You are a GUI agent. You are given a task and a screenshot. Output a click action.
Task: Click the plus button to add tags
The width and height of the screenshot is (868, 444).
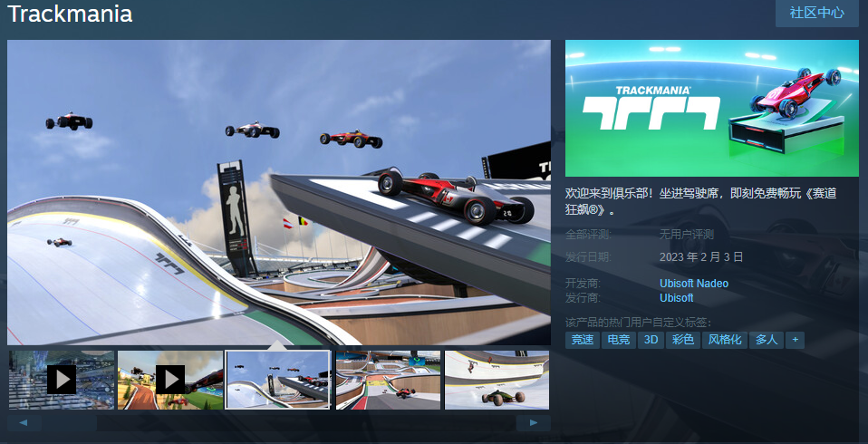(795, 340)
